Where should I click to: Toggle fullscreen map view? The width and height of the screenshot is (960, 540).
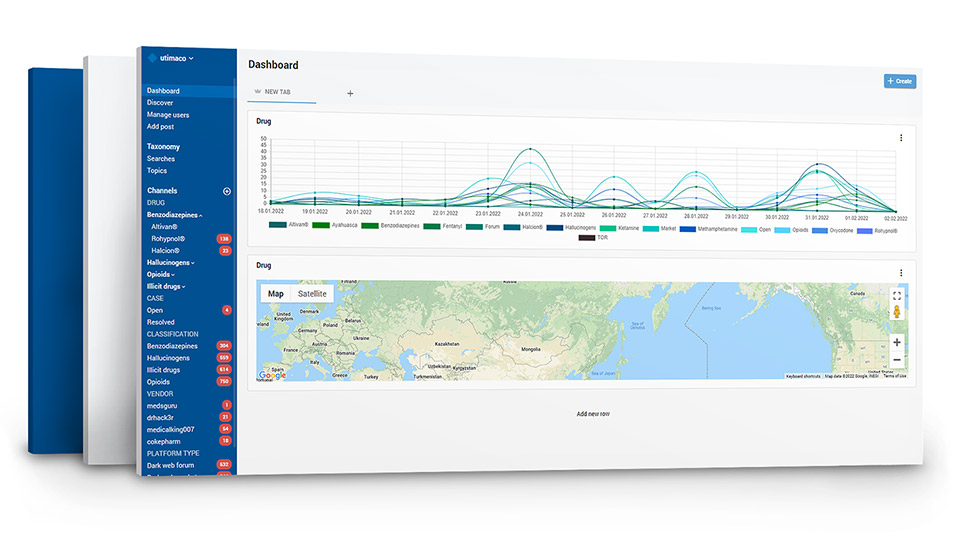click(x=896, y=296)
